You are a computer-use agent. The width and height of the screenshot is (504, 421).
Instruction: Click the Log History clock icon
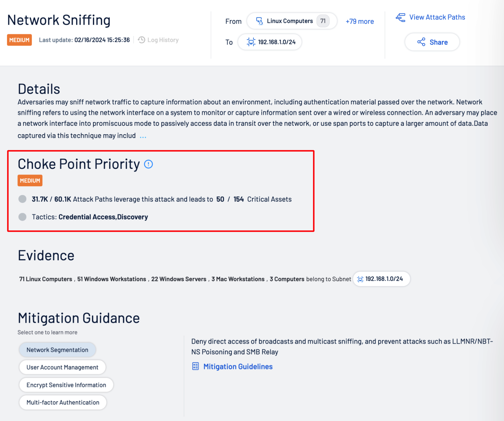coord(142,40)
